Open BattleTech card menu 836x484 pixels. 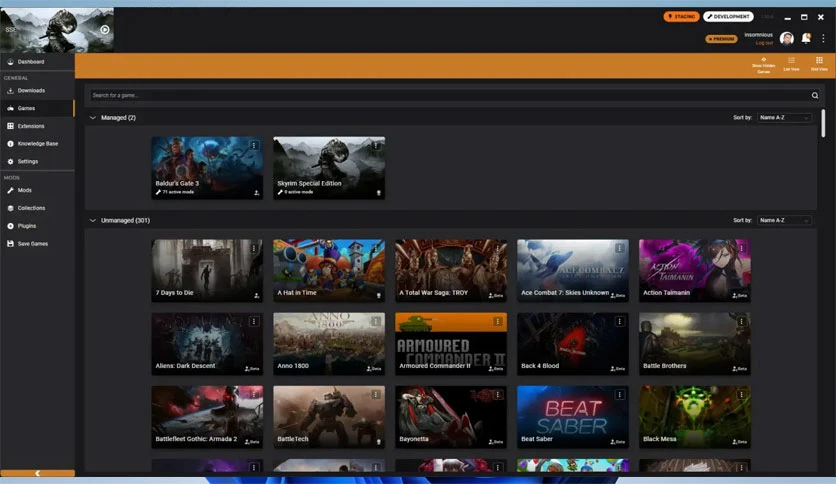point(376,394)
